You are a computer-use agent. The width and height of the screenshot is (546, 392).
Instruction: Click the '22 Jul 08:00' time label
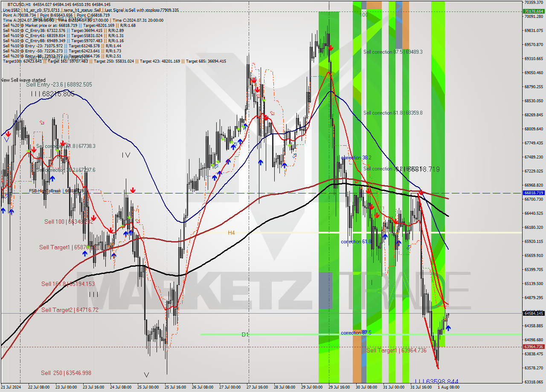tap(38, 387)
